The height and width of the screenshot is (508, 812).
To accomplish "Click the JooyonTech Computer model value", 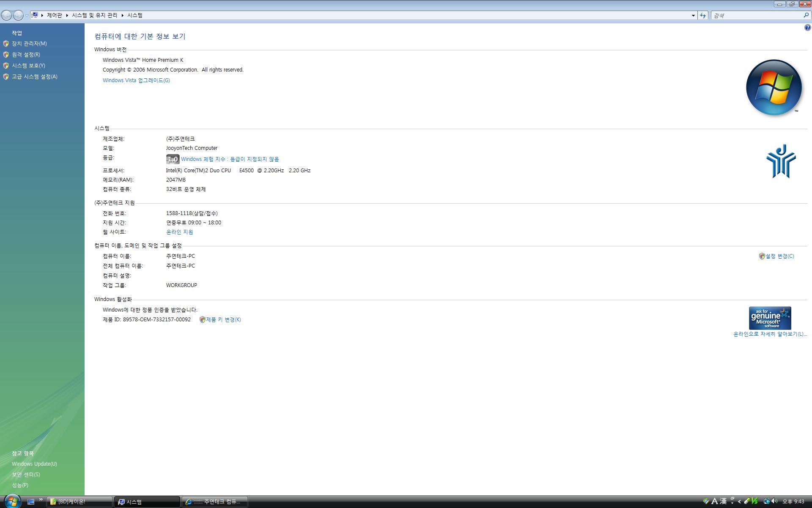I will tap(192, 148).
